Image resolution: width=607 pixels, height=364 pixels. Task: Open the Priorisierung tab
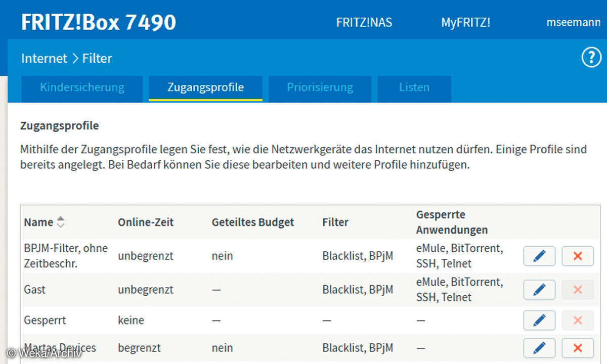(x=320, y=88)
